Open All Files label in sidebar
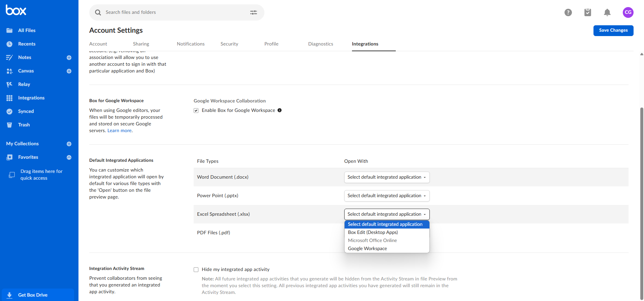Viewport: 644px width, 301px height. point(27,30)
